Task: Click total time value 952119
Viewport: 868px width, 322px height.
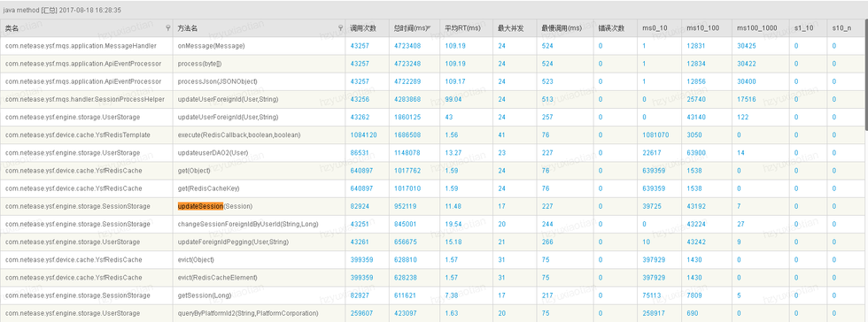Action: coord(406,206)
